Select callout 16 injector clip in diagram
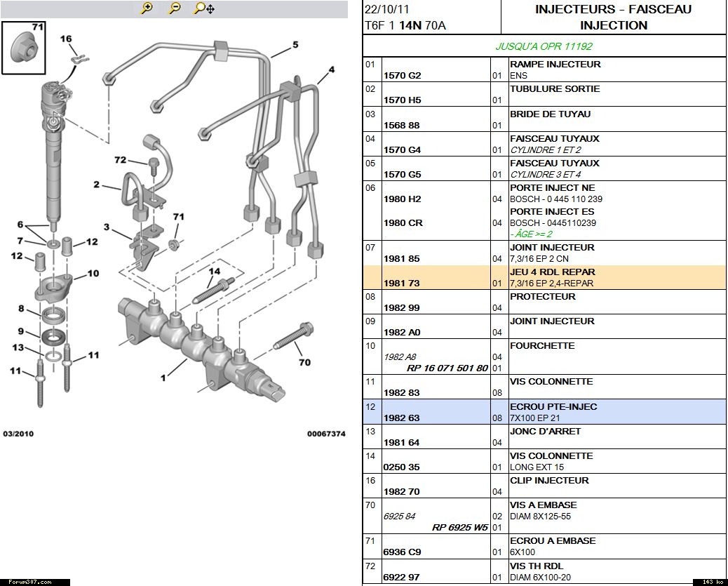This screenshot has height=586, width=728. (66, 39)
